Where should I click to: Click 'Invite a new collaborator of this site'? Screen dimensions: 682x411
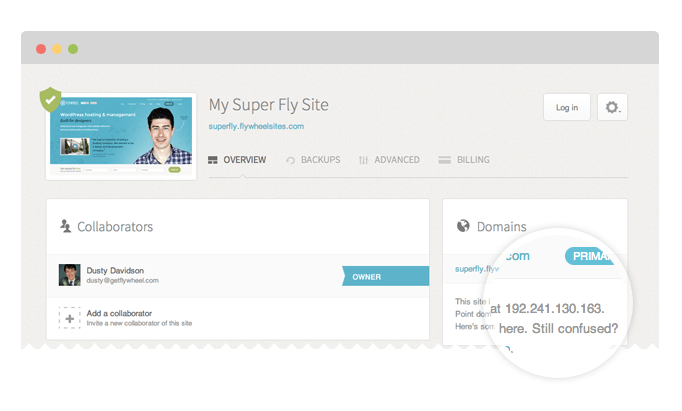139,323
